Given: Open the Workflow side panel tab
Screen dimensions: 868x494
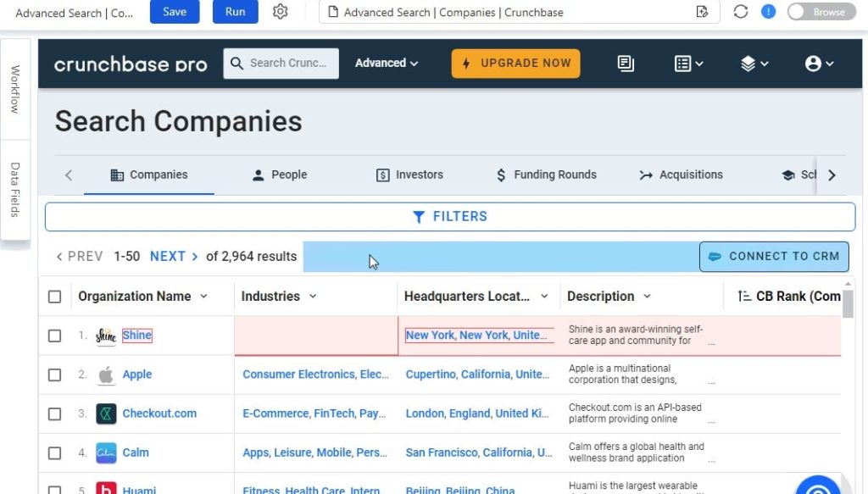Looking at the screenshot, I should [15, 89].
